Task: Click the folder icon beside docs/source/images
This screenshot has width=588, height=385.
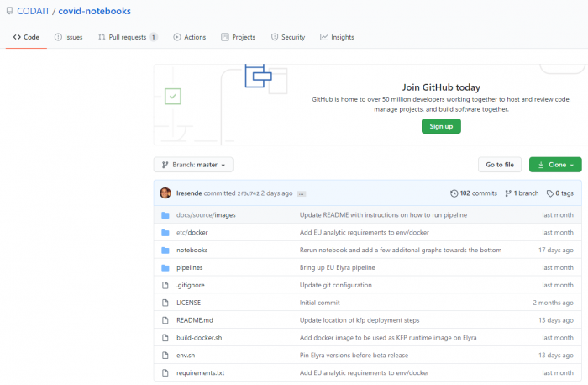Action: point(165,214)
